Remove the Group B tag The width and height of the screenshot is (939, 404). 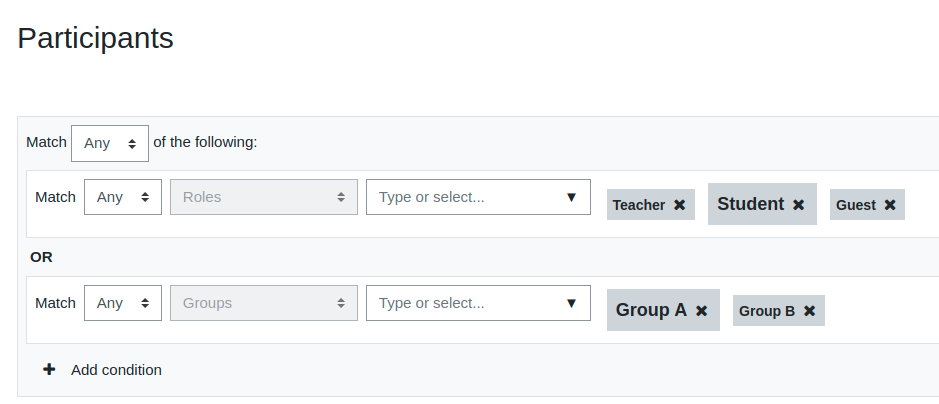pyautogui.click(x=809, y=311)
